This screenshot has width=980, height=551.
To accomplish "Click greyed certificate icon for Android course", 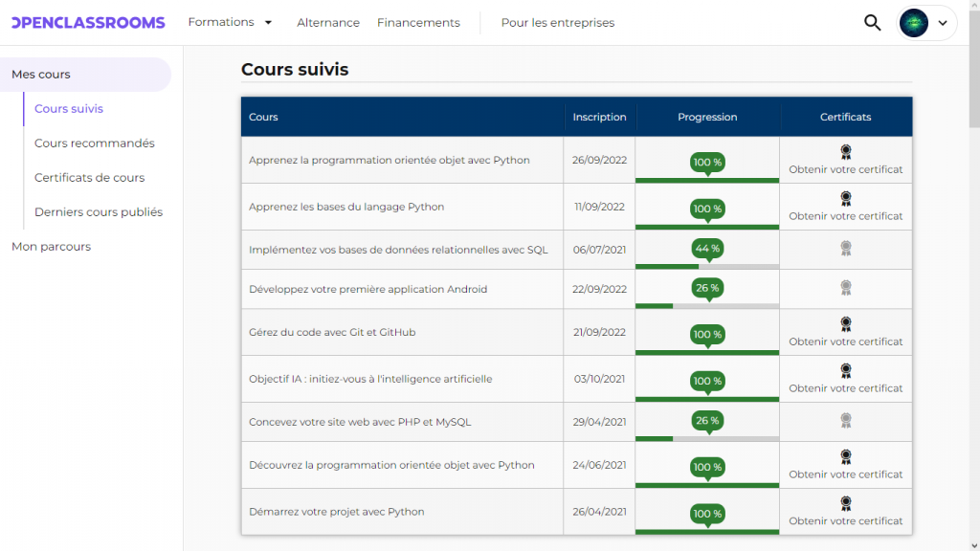I will coord(846,287).
